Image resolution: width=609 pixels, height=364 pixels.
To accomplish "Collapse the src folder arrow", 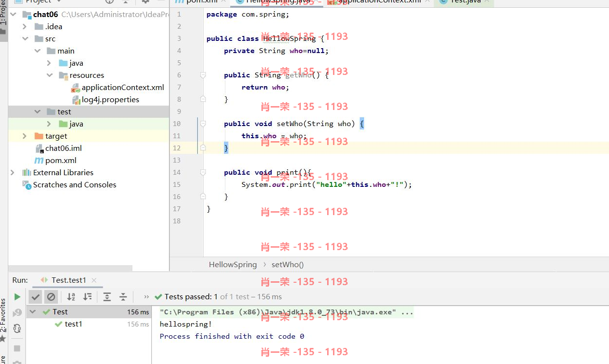I will 25,39.
